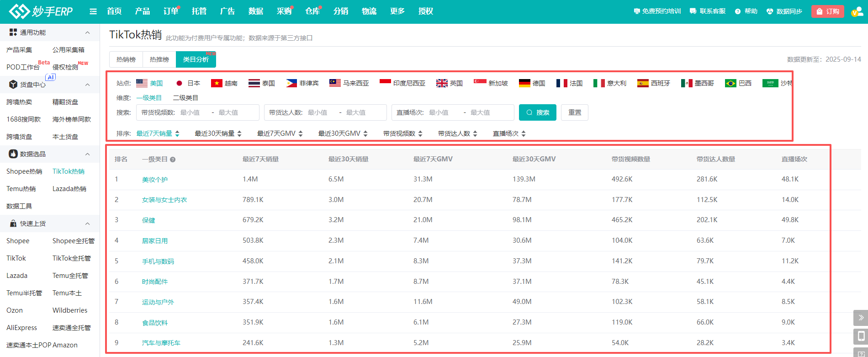Open 免费预约培训 in the top bar
This screenshot has height=357, width=868.
click(657, 11)
